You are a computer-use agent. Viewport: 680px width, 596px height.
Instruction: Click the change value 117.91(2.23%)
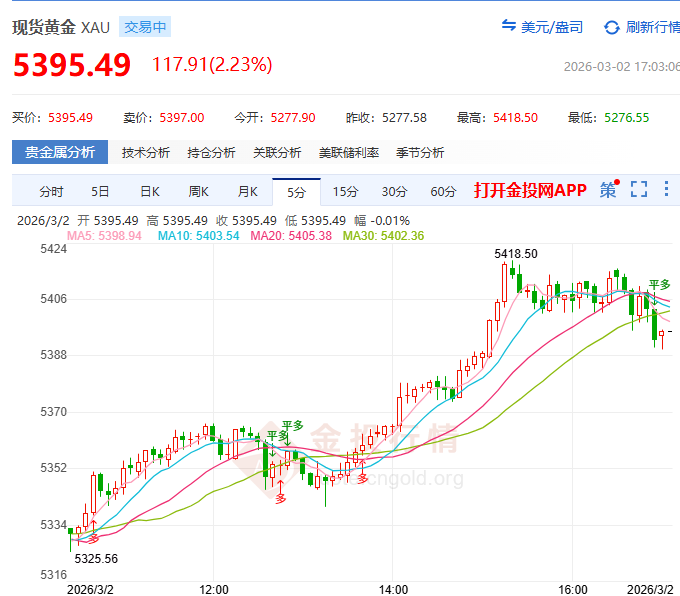click(x=212, y=64)
